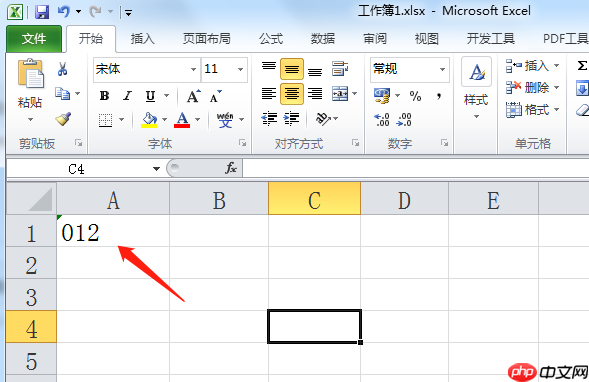This screenshot has height=382, width=589.
Task: Open the fill color dropdown arrow
Action: [165, 120]
